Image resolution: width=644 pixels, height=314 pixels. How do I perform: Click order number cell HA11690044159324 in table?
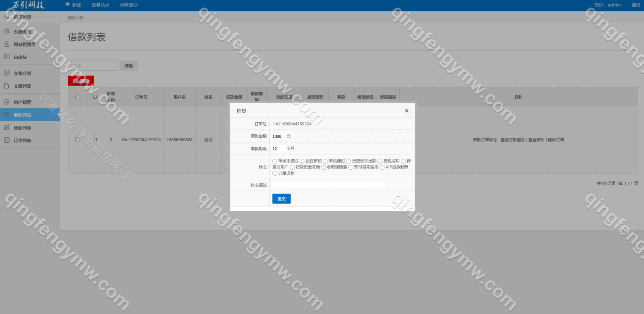[x=141, y=140]
